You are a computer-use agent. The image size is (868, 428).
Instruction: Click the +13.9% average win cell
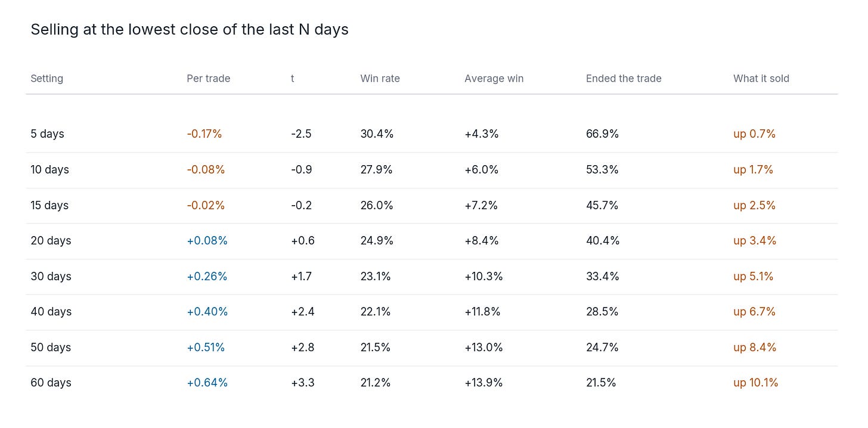pos(483,383)
